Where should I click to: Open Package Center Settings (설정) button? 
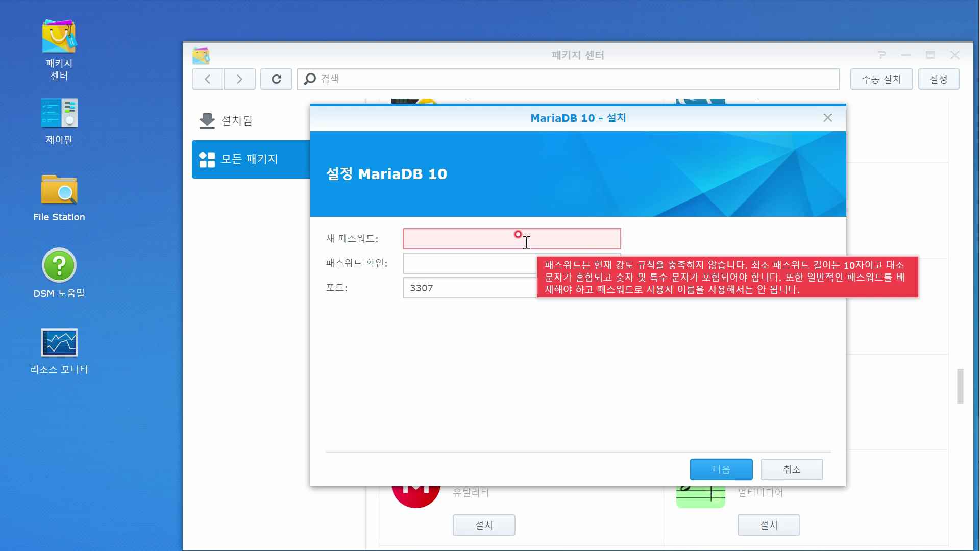pyautogui.click(x=938, y=79)
